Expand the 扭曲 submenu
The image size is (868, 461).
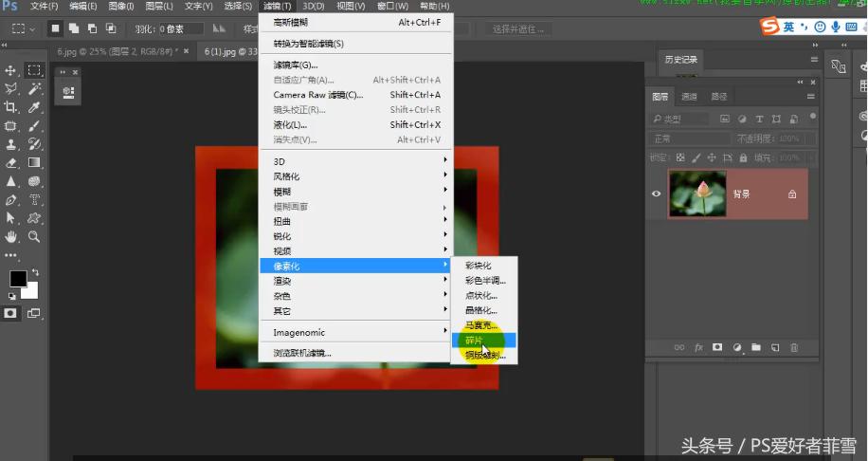click(x=356, y=221)
